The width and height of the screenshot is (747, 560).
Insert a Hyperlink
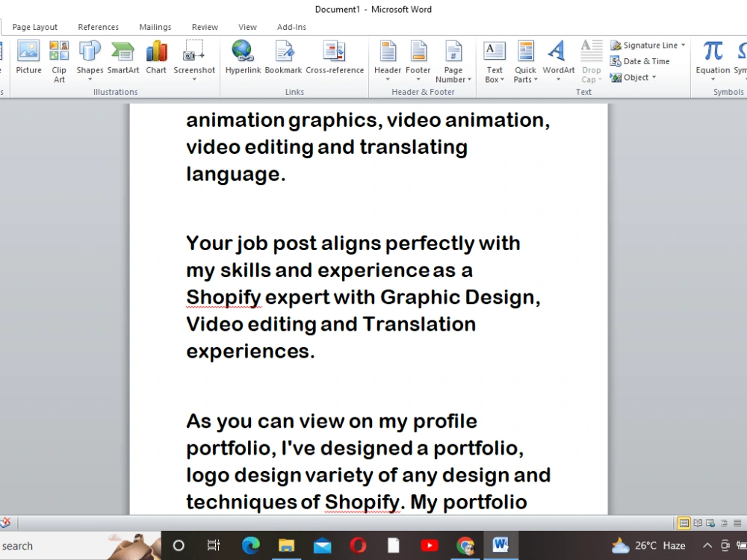tap(243, 57)
